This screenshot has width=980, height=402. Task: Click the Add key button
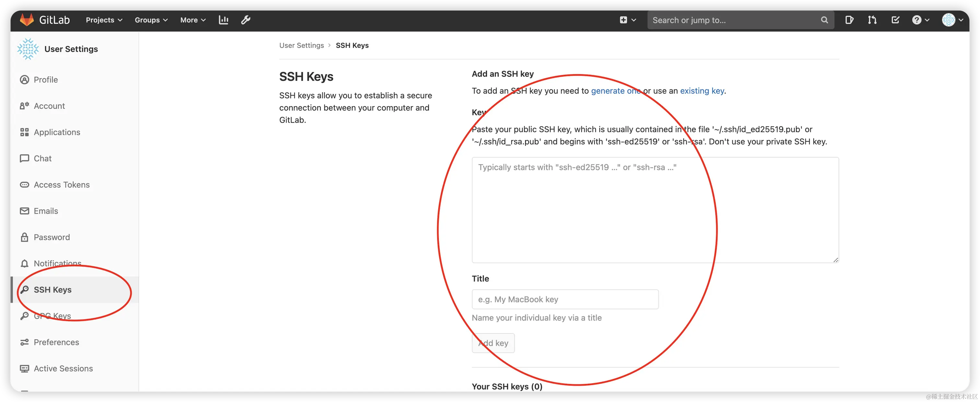point(493,343)
